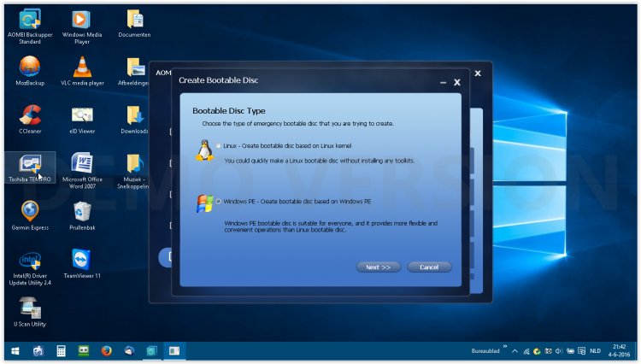The height and width of the screenshot is (364, 641).
Task: Click Firefox icon in the taskbar
Action: point(106,351)
